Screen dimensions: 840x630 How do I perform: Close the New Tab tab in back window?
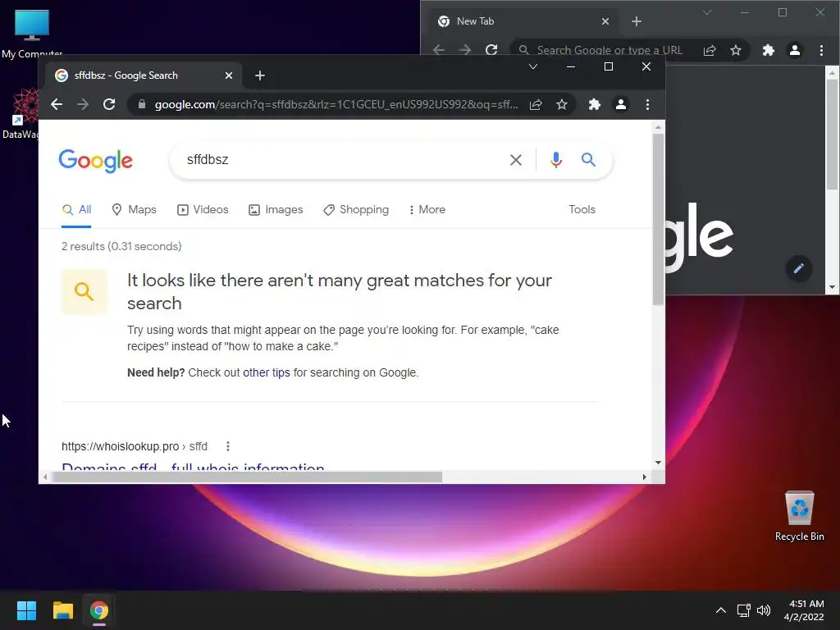tap(605, 21)
